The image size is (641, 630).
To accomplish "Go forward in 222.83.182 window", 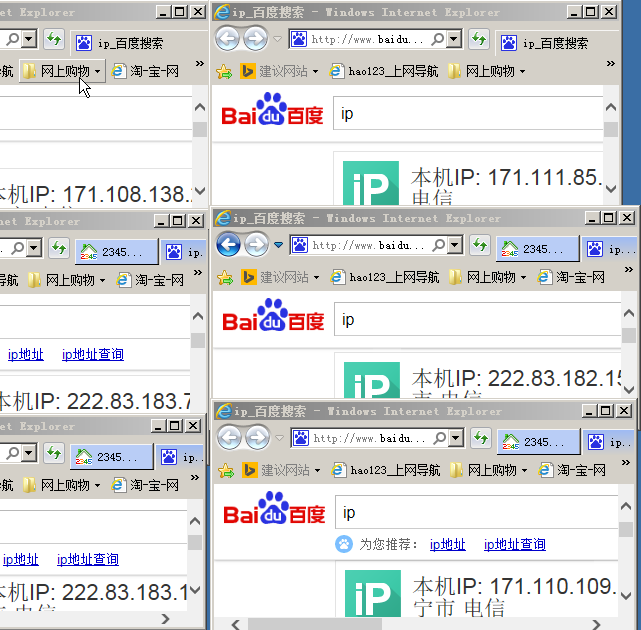I will (x=256, y=245).
